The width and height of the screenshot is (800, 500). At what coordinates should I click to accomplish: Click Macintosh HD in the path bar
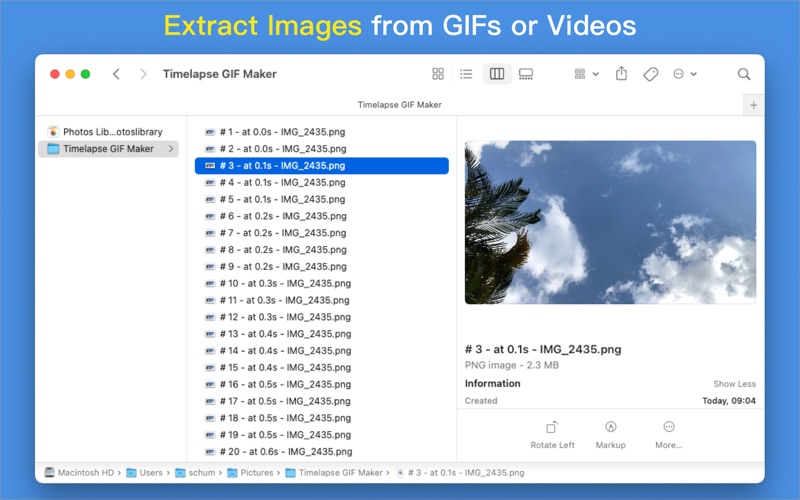pos(80,472)
